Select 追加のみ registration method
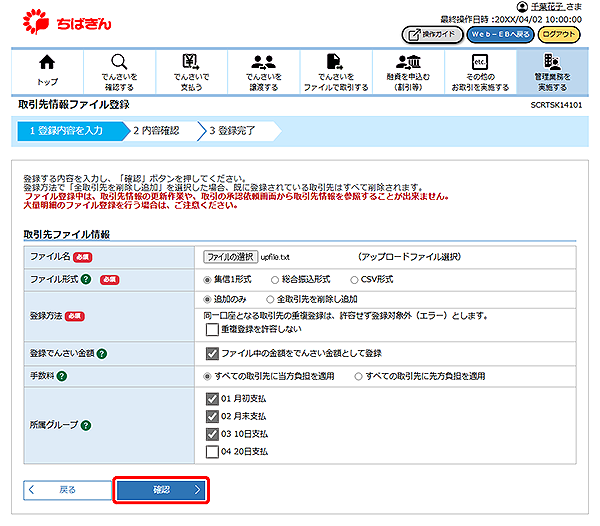Screen dimensions: 600x526 pos(207,299)
